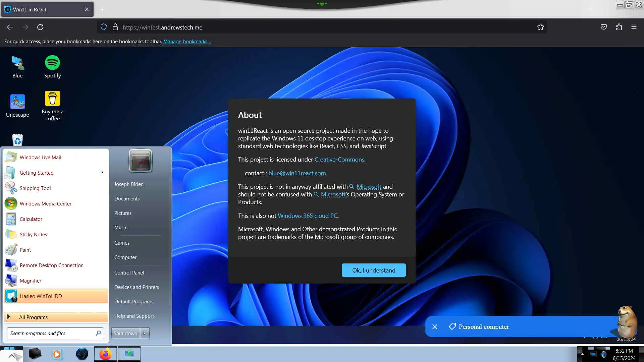Image resolution: width=644 pixels, height=362 pixels.
Task: Open Control Panel from Start menu
Action: (x=129, y=273)
